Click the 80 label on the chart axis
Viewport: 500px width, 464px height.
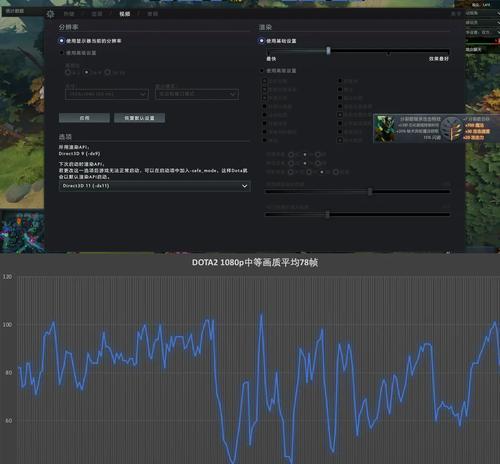click(x=9, y=373)
